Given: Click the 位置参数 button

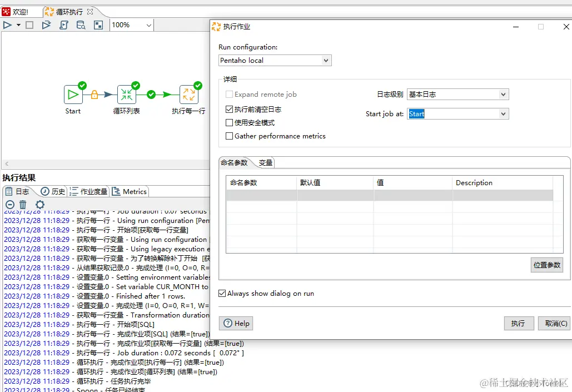Looking at the screenshot, I should [547, 265].
